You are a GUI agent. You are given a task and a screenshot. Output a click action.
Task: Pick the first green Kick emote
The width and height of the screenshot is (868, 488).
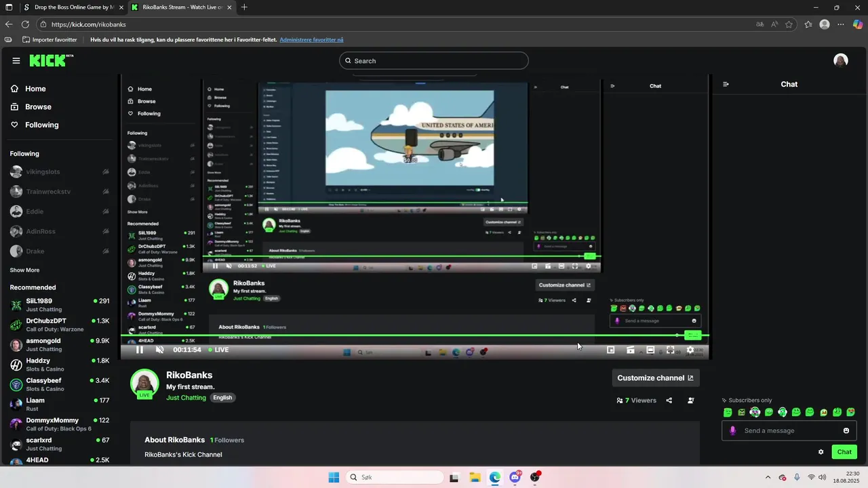[728, 412]
